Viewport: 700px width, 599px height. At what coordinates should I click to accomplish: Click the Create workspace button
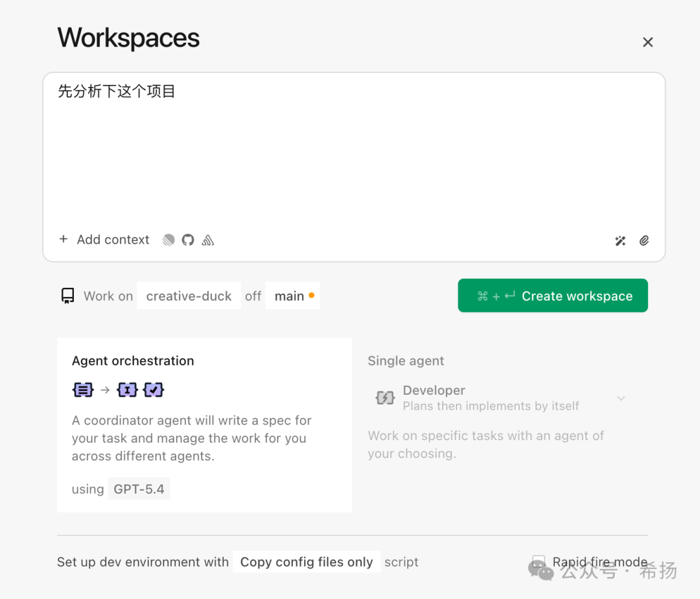553,296
